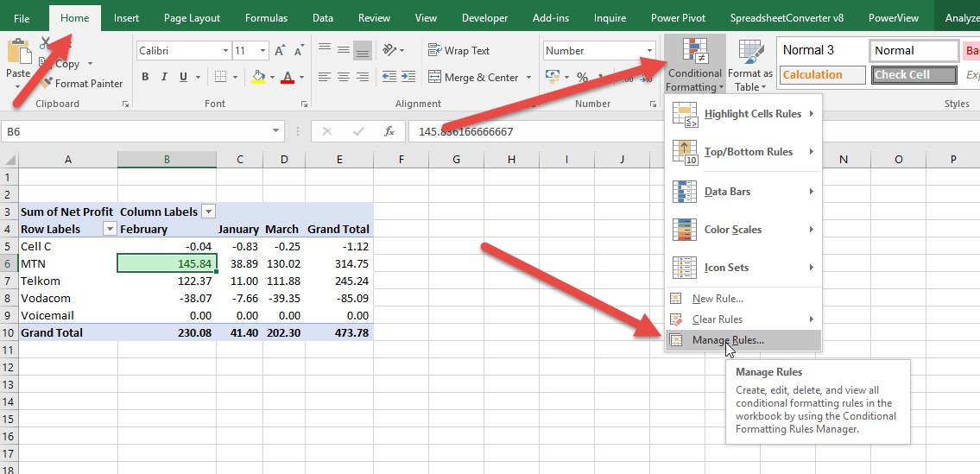
Task: Click Format Painter
Action: coord(81,83)
